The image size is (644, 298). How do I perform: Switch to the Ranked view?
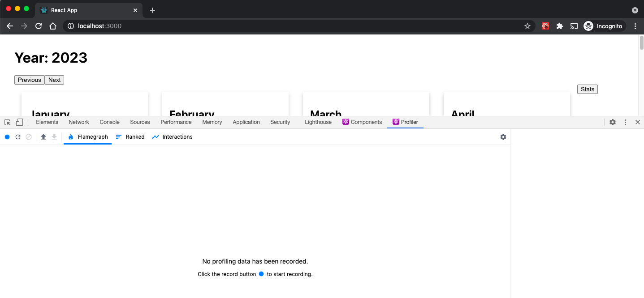click(130, 137)
